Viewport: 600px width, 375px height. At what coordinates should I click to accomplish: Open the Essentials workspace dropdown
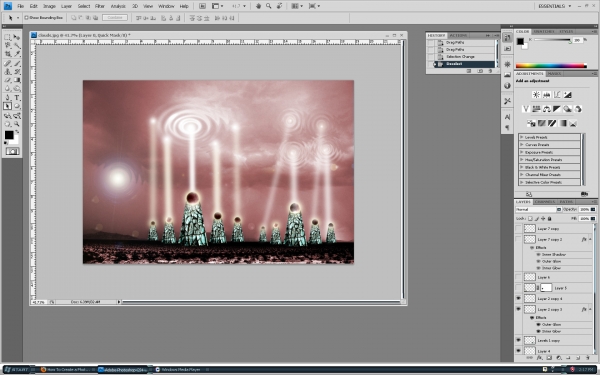point(555,6)
